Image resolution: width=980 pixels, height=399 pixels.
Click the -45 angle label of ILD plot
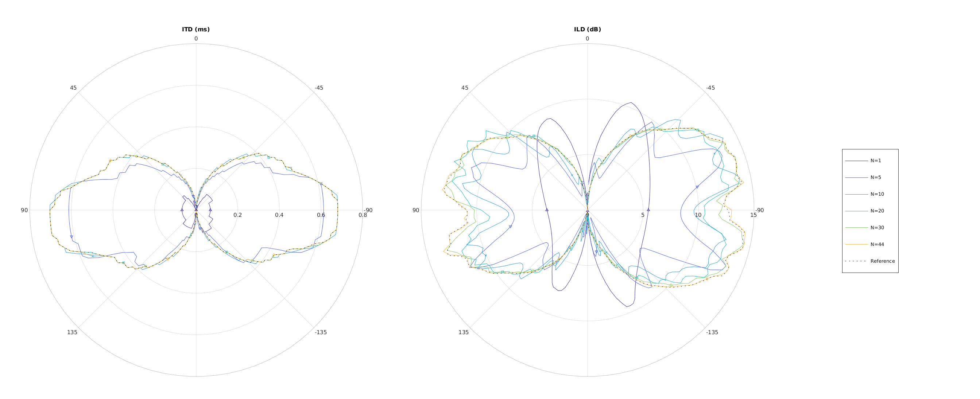710,88
